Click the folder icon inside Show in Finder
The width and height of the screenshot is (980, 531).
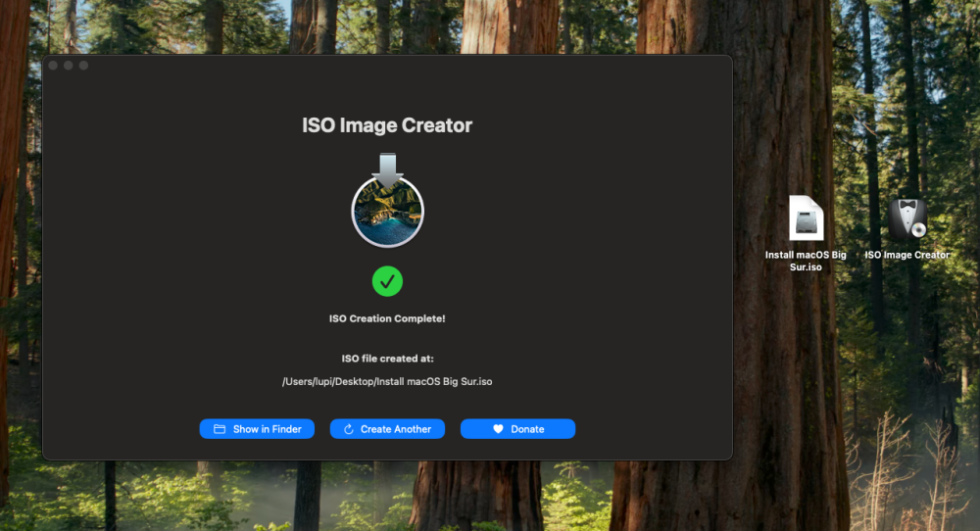click(x=220, y=428)
